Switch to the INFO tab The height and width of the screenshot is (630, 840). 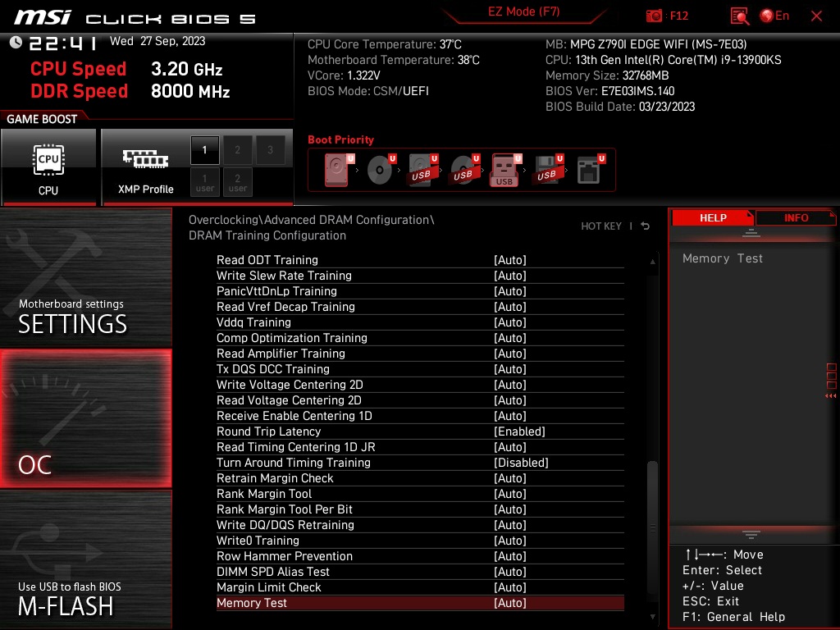tap(796, 218)
